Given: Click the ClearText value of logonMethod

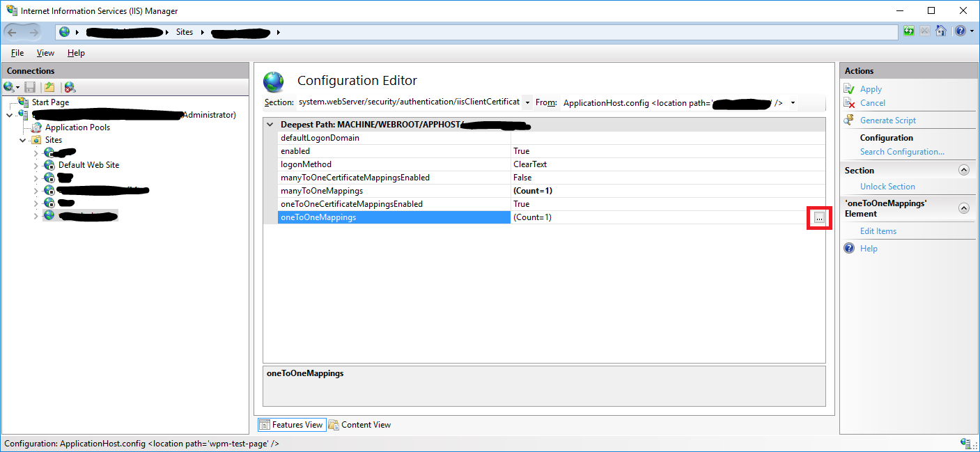Looking at the screenshot, I should (530, 164).
